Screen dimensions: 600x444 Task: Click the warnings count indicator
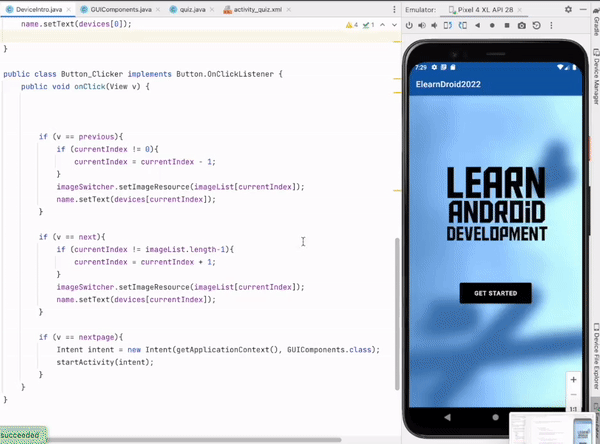click(352, 25)
